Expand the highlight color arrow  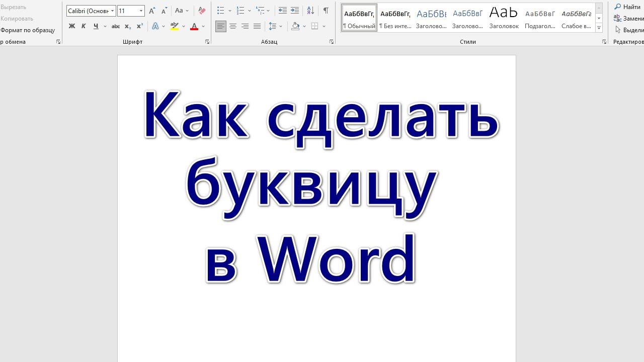coord(184,26)
